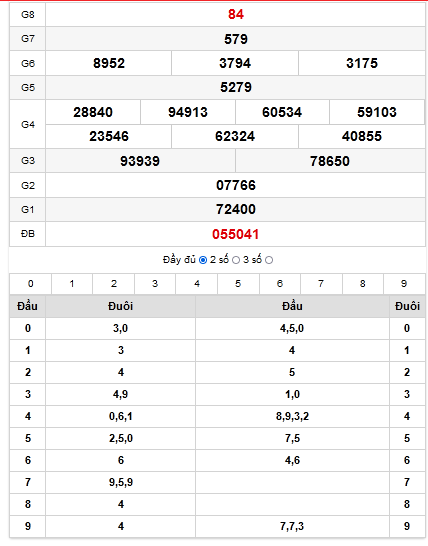Choose digit 5 in number filter row
Screen dimensions: 428x546
coord(238,284)
